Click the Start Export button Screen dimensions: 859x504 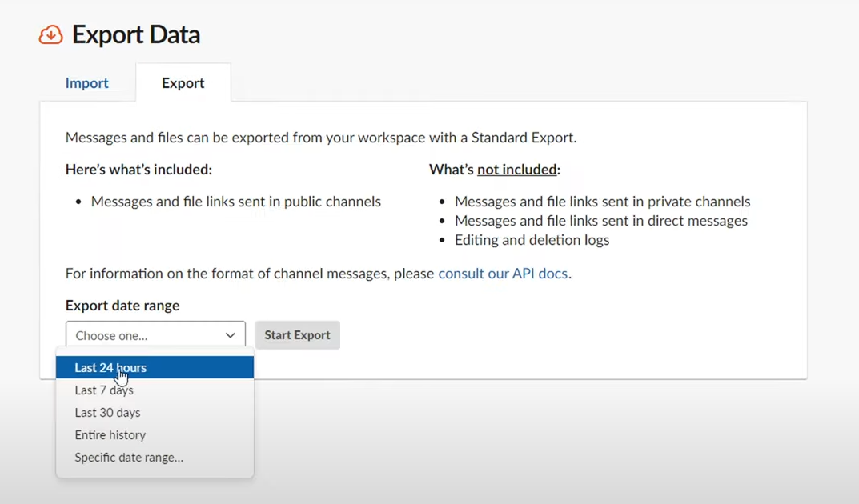pyautogui.click(x=298, y=335)
